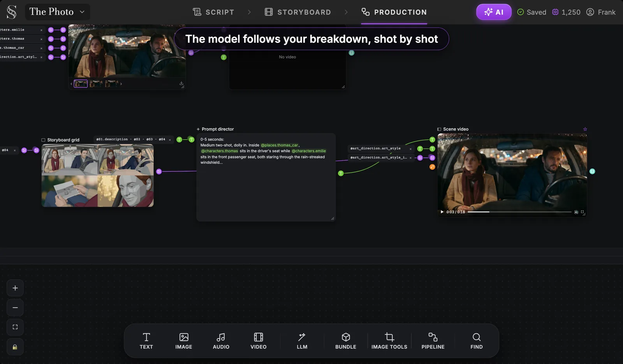Remove the characters.emilie reference chip
The image size is (623, 364).
click(x=41, y=30)
